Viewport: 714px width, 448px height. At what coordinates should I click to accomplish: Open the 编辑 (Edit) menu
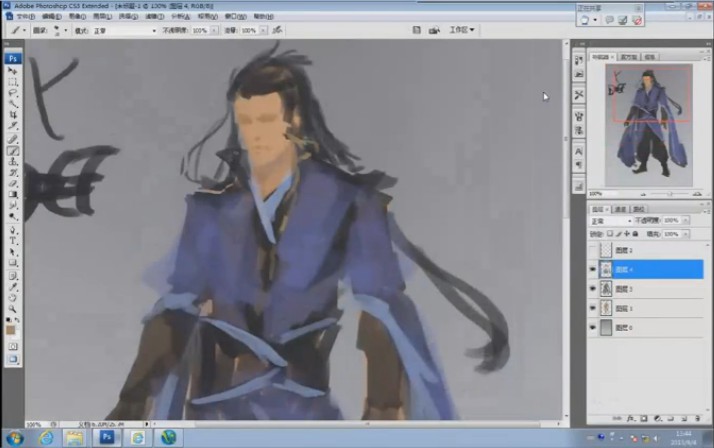pyautogui.click(x=51, y=16)
